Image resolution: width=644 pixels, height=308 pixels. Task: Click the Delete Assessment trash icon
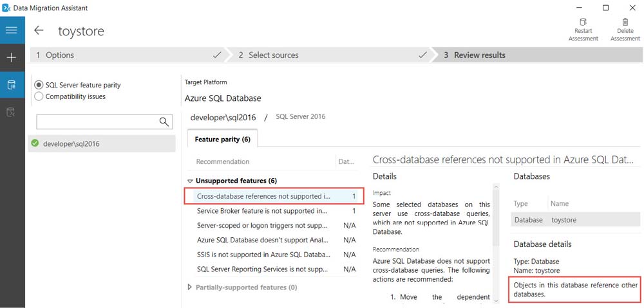625,24
